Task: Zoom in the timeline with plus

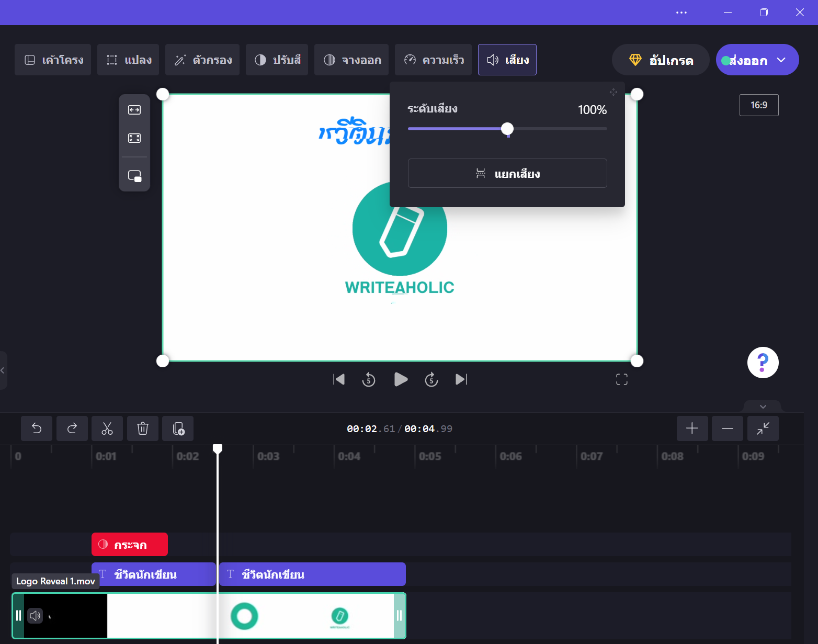Action: pos(692,428)
